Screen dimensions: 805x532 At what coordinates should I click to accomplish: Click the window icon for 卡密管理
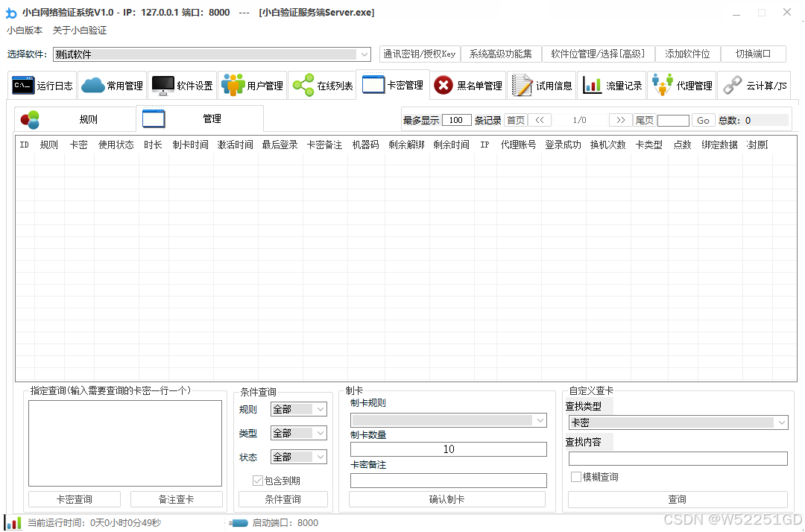tap(373, 84)
